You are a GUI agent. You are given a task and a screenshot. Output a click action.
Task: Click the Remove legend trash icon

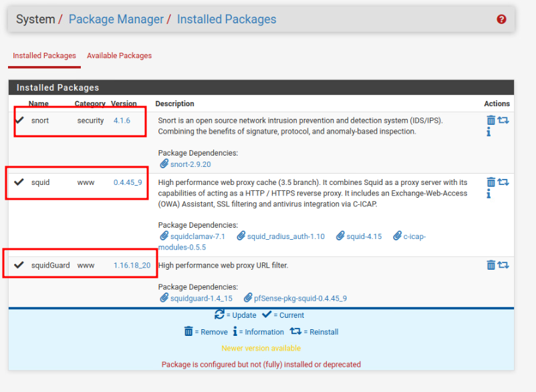coord(188,331)
